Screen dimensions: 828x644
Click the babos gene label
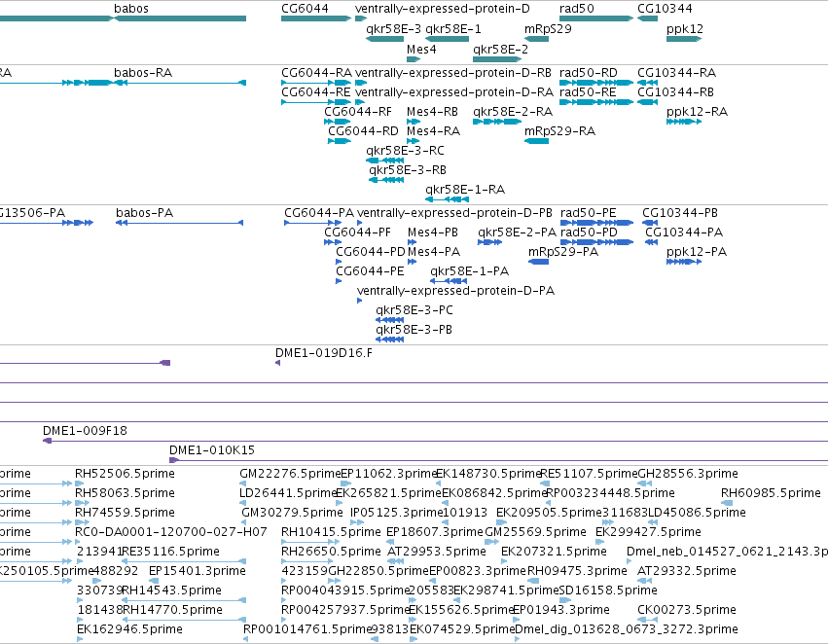[x=131, y=9]
